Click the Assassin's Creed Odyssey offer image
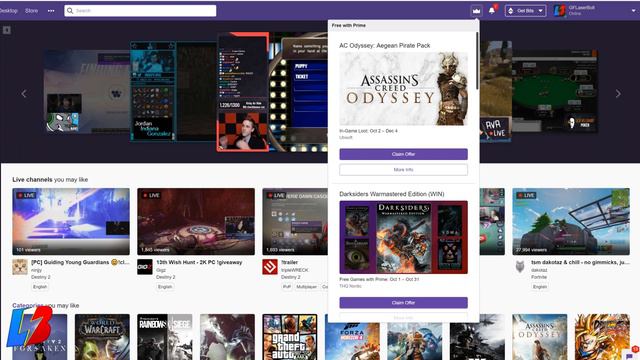This screenshot has width=640, height=360. point(403,88)
